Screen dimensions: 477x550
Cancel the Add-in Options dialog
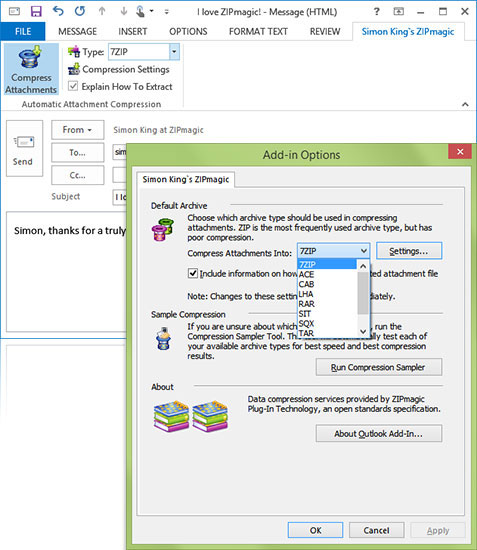[376, 530]
